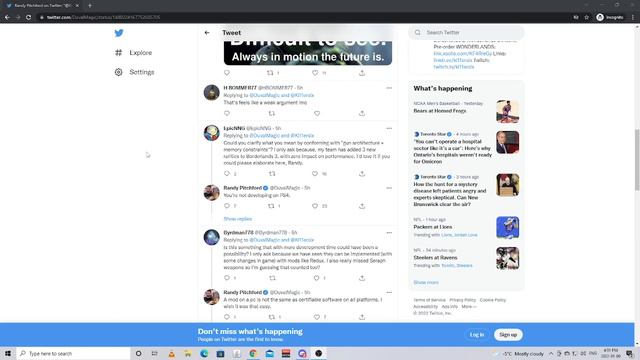The height and width of the screenshot is (360, 640).
Task: Open the Terms of Service link
Action: coord(429,300)
